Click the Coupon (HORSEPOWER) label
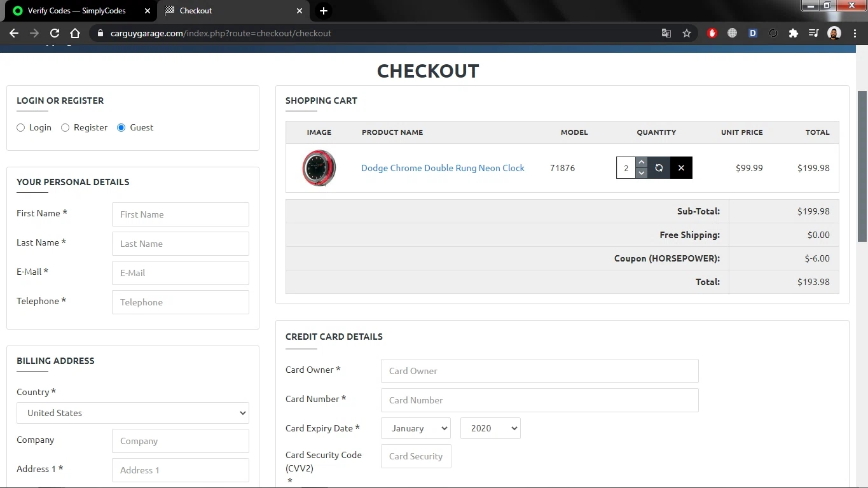 (667, 258)
